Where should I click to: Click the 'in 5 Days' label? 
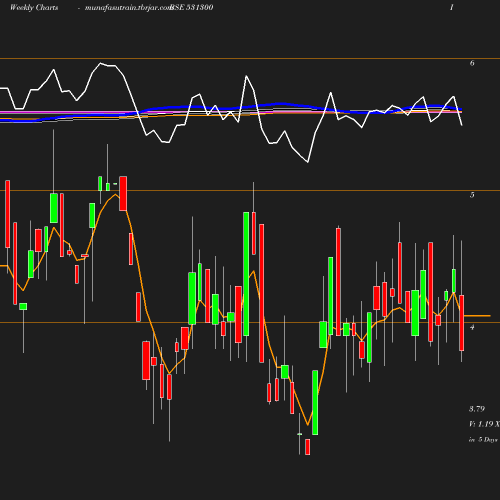pyautogui.click(x=483, y=440)
